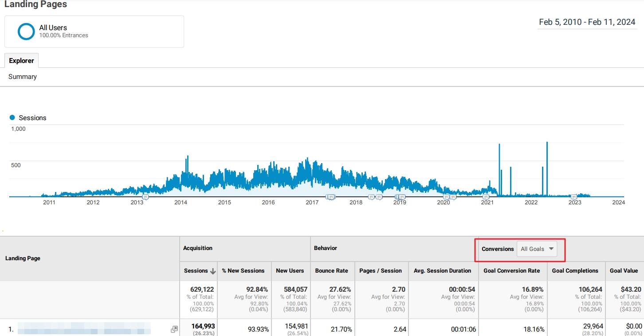The width and height of the screenshot is (644, 336).
Task: Sort by Avg. Session Duration column
Action: 443,270
